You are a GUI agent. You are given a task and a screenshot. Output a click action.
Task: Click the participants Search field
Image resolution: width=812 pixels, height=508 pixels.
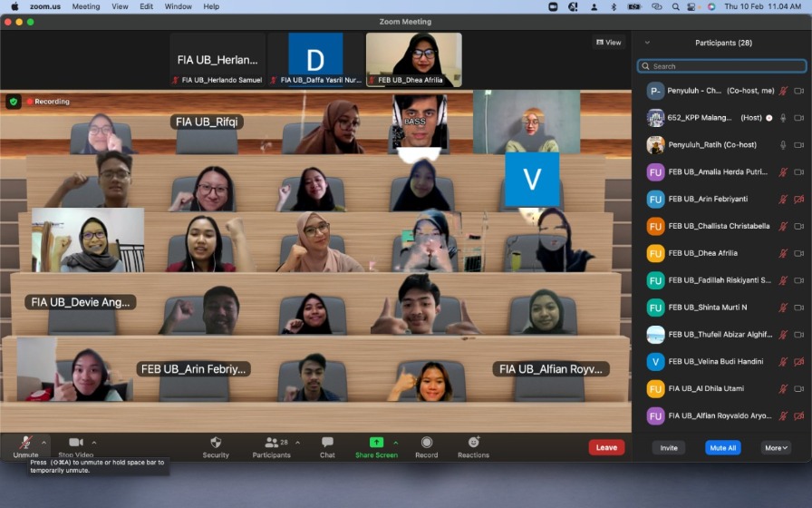click(x=721, y=66)
